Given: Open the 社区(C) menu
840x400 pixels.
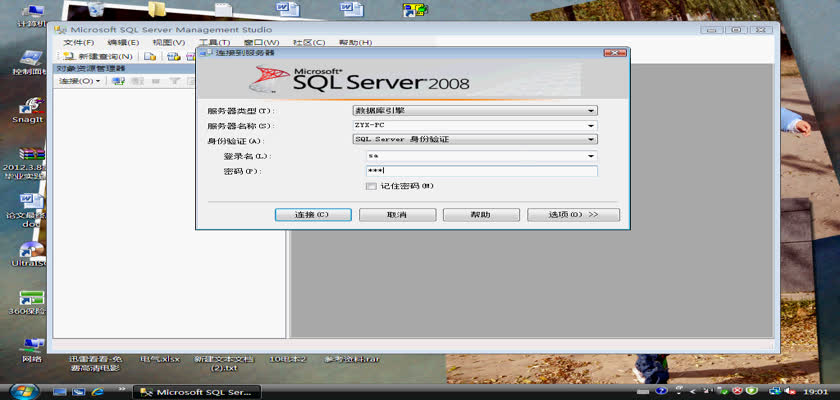Looking at the screenshot, I should tap(309, 42).
